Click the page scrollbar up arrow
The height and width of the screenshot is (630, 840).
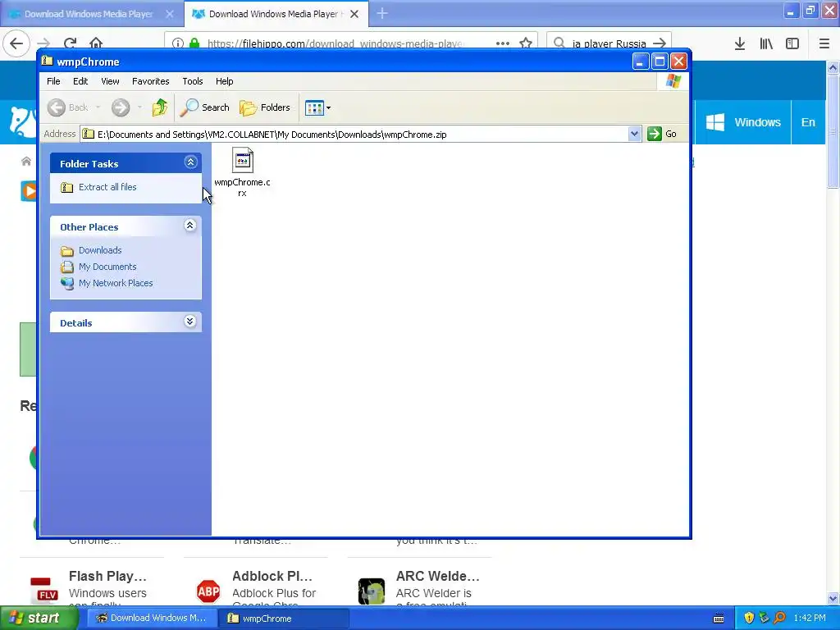point(833,67)
